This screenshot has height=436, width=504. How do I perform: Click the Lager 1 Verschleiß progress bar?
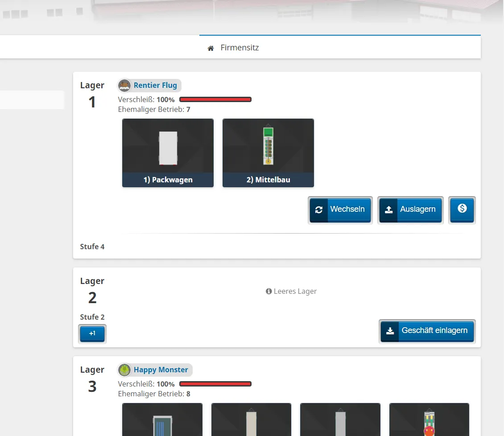click(x=215, y=99)
